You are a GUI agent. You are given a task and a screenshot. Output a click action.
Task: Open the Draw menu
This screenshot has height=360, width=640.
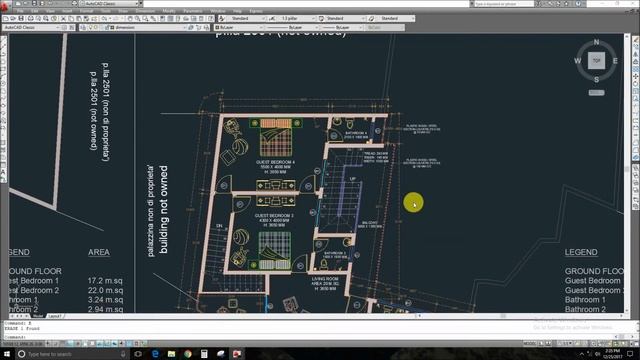coord(123,11)
